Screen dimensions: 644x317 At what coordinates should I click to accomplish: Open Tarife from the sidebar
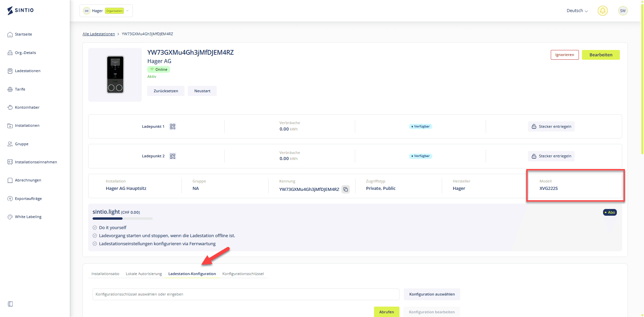click(20, 89)
